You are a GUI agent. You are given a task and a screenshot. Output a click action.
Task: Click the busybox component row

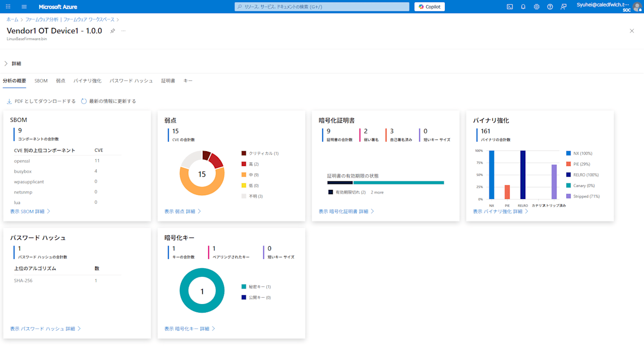[x=67, y=171]
